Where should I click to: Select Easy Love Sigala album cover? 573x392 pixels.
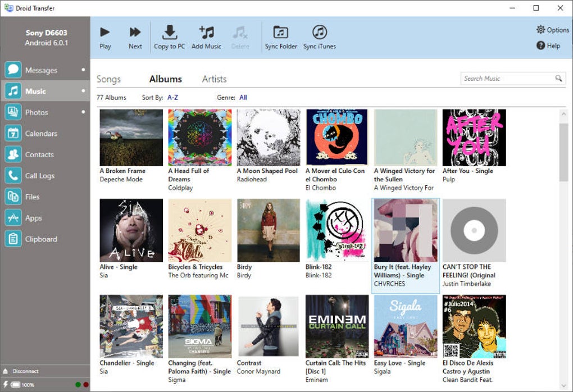click(x=406, y=327)
